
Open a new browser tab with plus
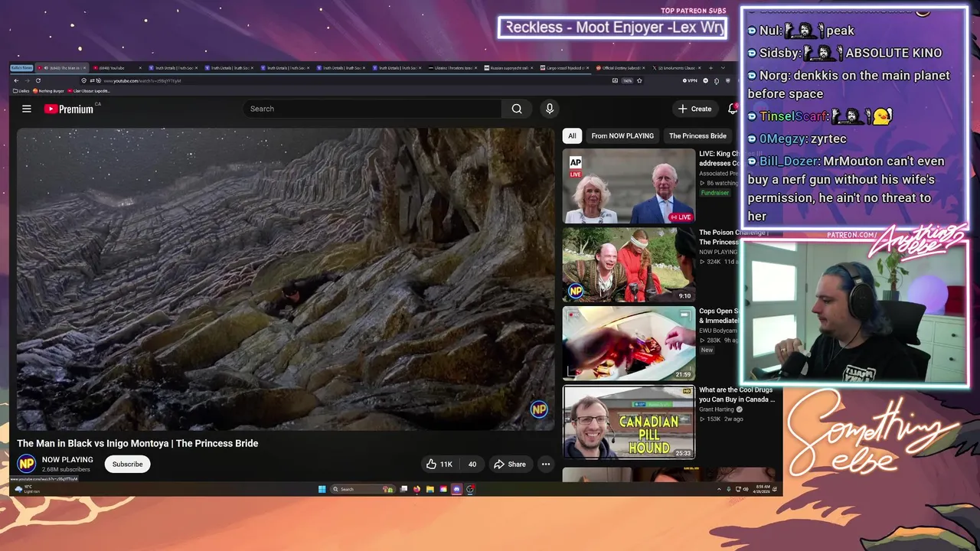pyautogui.click(x=710, y=67)
